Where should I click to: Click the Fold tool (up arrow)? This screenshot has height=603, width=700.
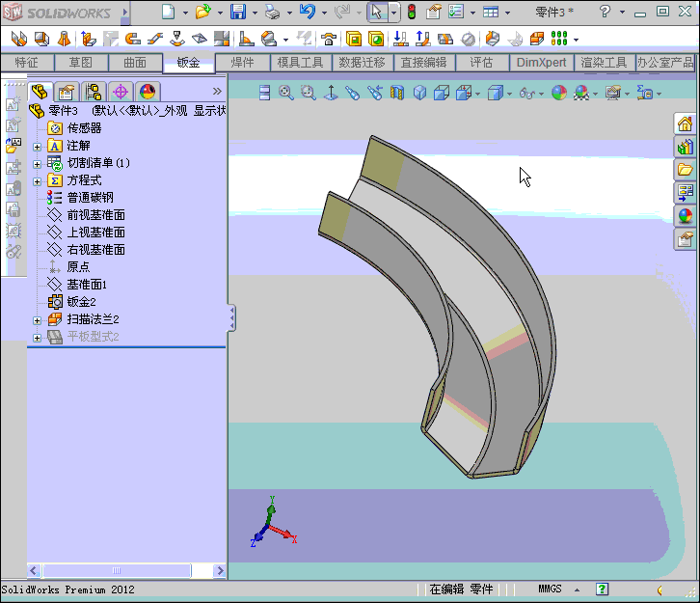click(422, 39)
